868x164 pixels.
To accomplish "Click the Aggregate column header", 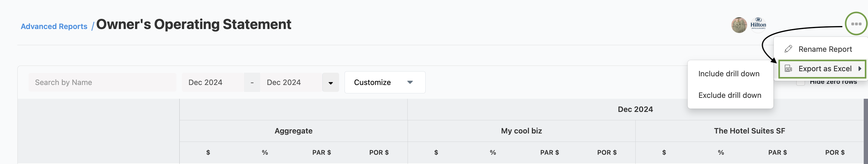I will (x=294, y=131).
